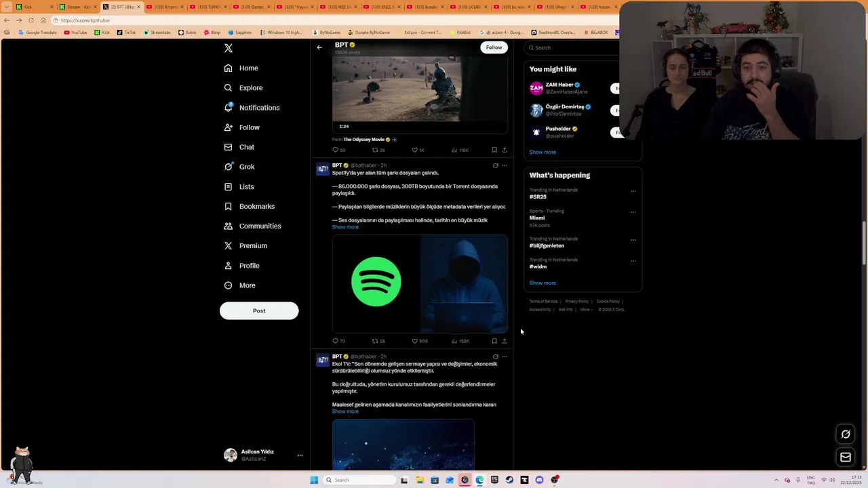Open the Google Translate bookmark
This screenshot has width=868, height=488.
point(38,33)
